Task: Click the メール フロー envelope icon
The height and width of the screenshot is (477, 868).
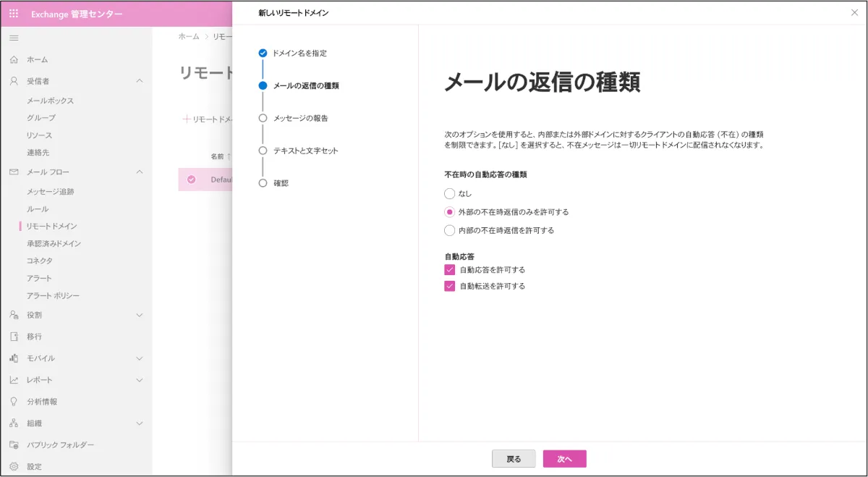Action: tap(14, 172)
